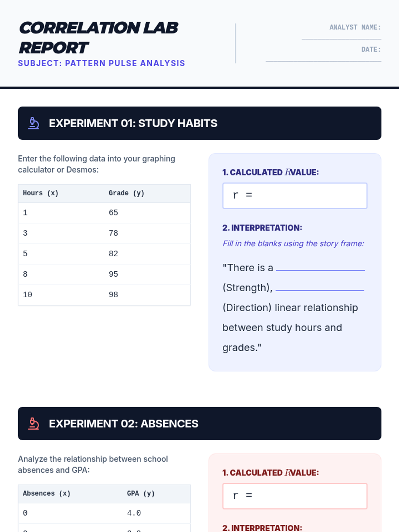Click the Experiment 02 r value input box
This screenshot has height=532, width=399.
pyautogui.click(x=295, y=496)
